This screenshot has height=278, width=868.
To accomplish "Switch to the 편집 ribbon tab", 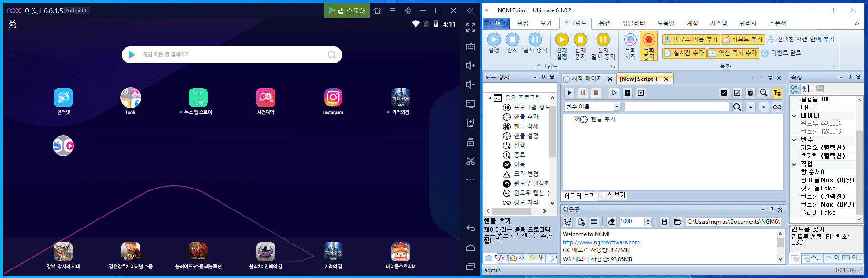I will pyautogui.click(x=523, y=23).
